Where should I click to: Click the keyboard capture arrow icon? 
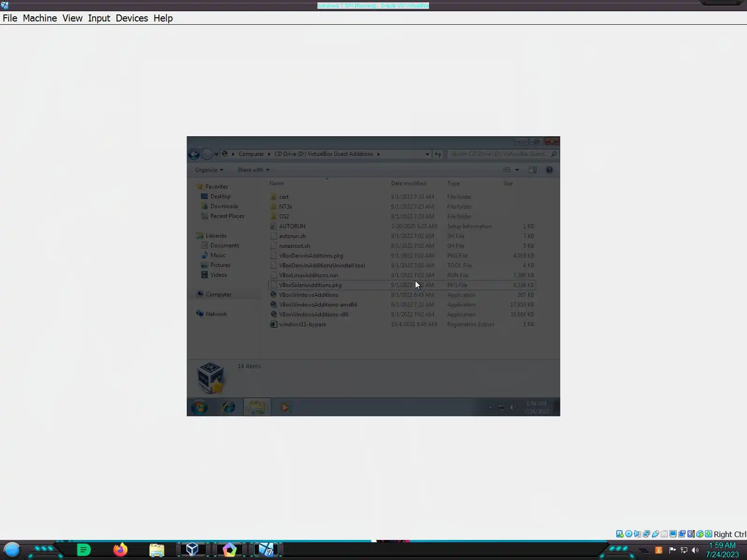(708, 534)
